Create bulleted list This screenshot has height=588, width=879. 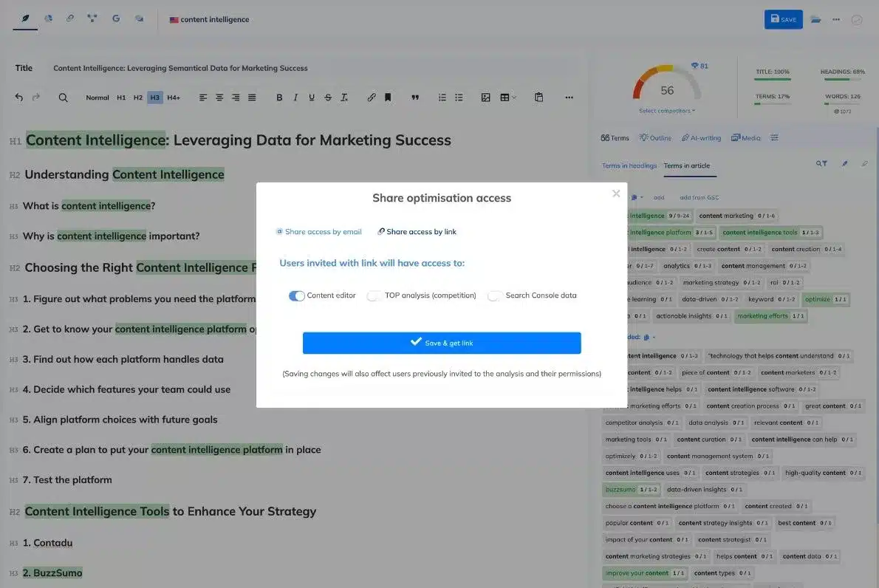[x=459, y=98]
